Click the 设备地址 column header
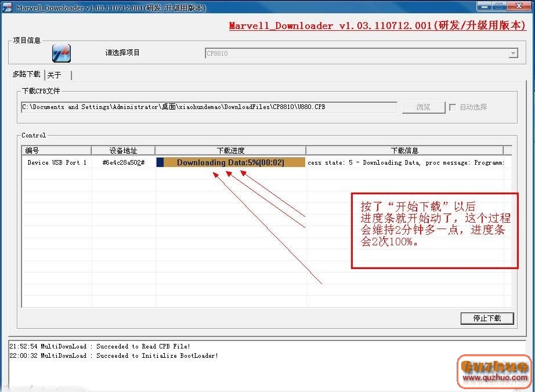Screen dimensions: 535x392 click(123, 150)
